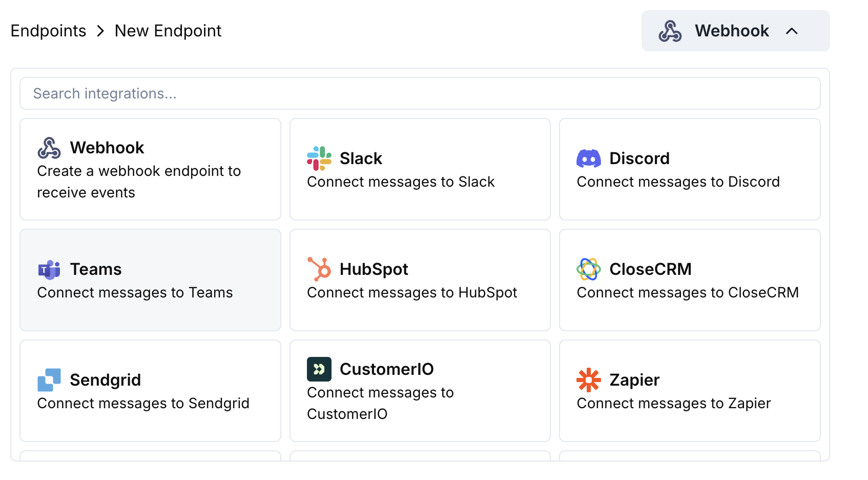868x480 pixels.
Task: Click the webhook icon in the dropdown button
Action: coord(670,31)
